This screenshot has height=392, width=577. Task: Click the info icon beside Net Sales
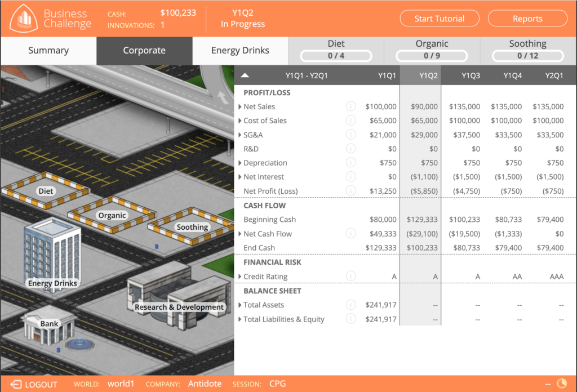click(350, 106)
